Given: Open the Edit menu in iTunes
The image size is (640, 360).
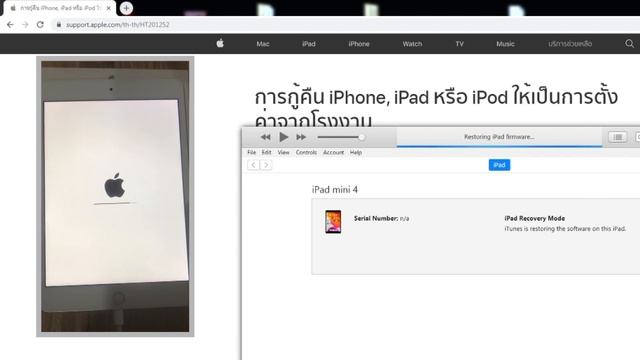Looking at the screenshot, I should pos(267,152).
